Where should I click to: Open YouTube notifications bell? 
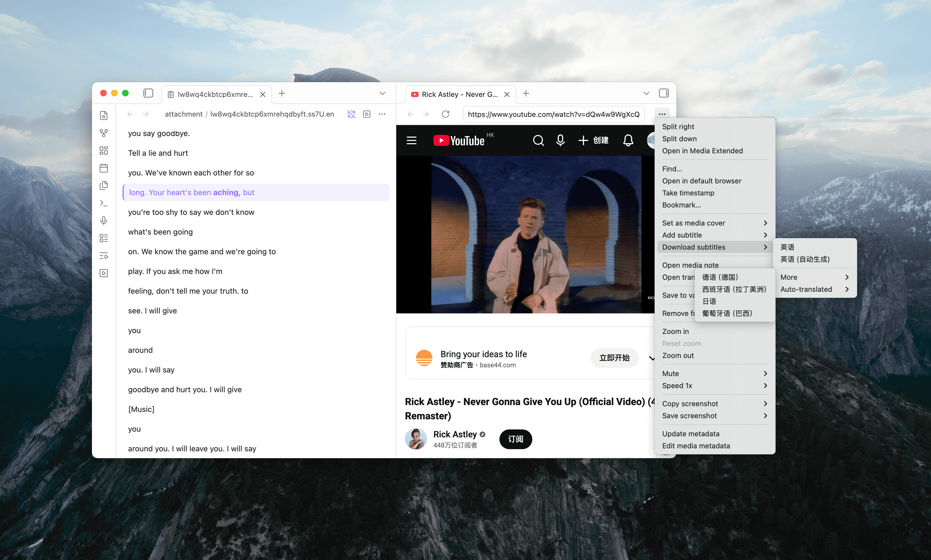pos(628,141)
